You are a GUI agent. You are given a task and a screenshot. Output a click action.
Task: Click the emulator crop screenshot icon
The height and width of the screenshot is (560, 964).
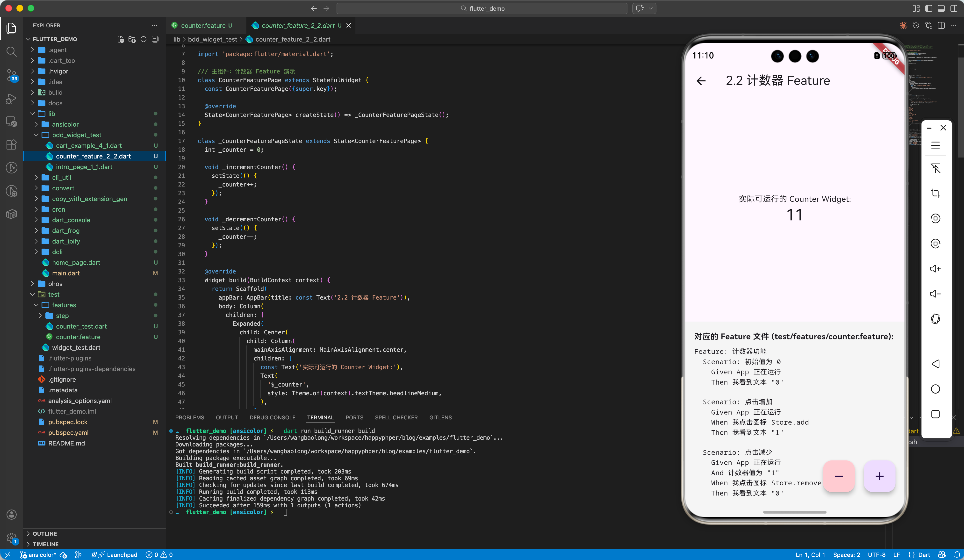click(935, 193)
